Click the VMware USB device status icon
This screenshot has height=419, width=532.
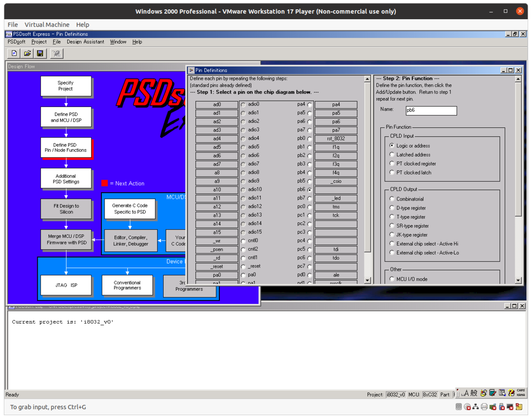pyautogui.click(x=501, y=407)
